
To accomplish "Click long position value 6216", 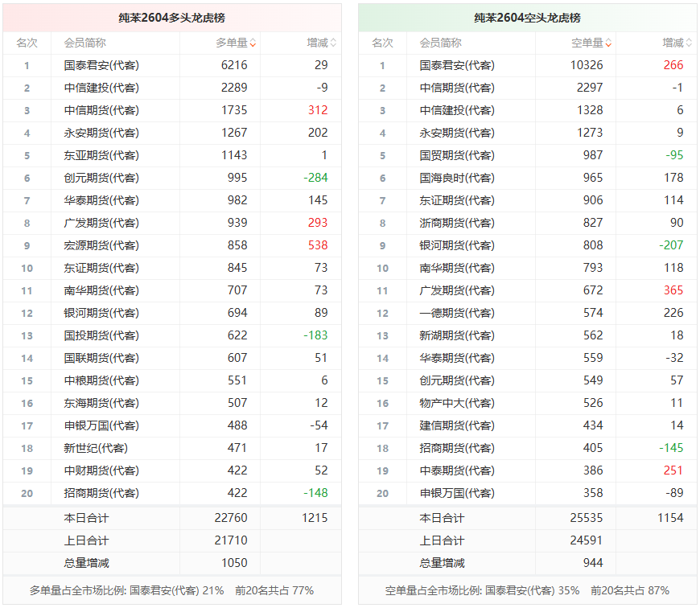I will pyautogui.click(x=234, y=65).
